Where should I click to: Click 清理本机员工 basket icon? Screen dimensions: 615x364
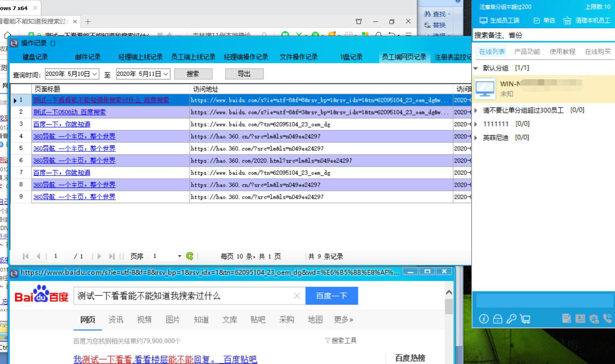pos(567,21)
